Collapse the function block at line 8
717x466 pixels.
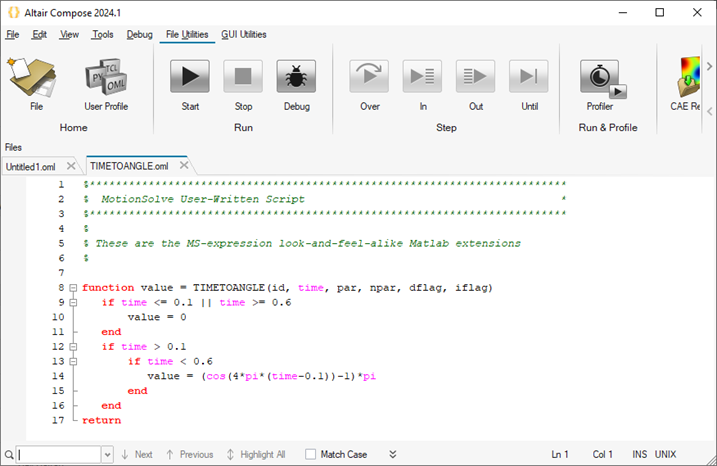(73, 288)
